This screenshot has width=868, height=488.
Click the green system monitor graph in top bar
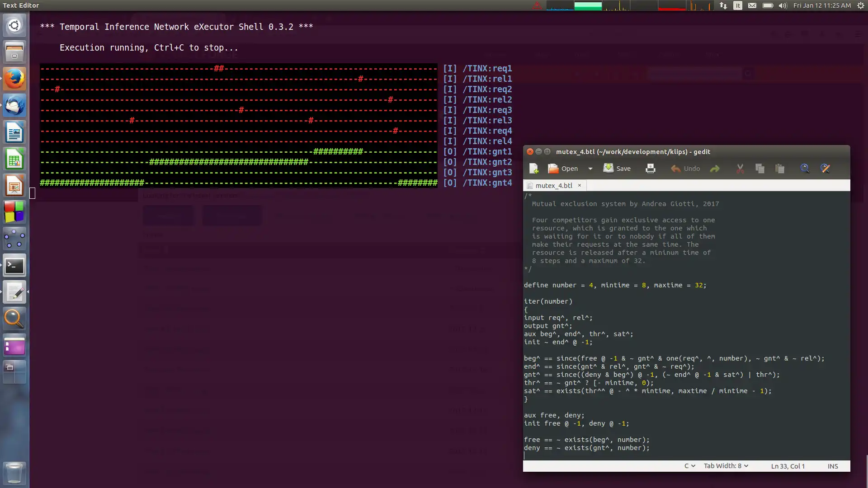click(588, 5)
